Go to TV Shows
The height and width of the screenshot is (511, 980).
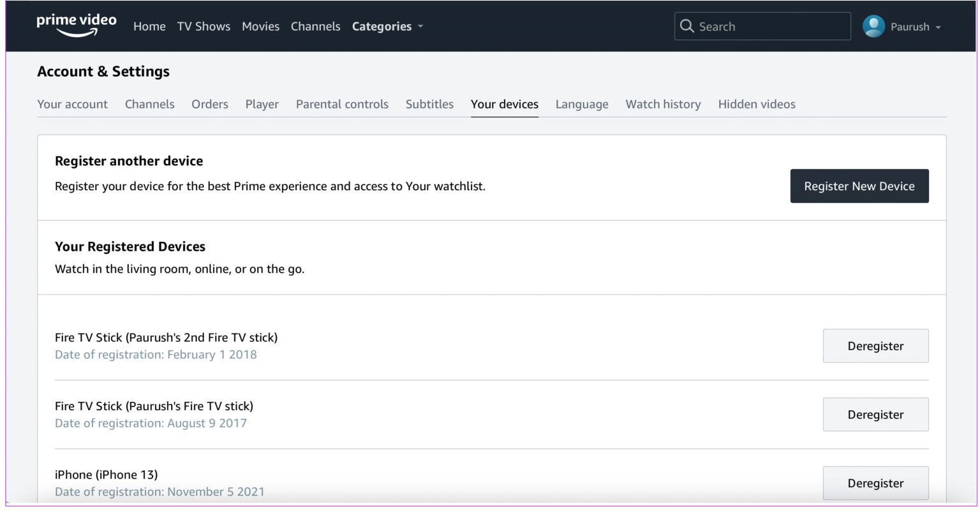203,26
